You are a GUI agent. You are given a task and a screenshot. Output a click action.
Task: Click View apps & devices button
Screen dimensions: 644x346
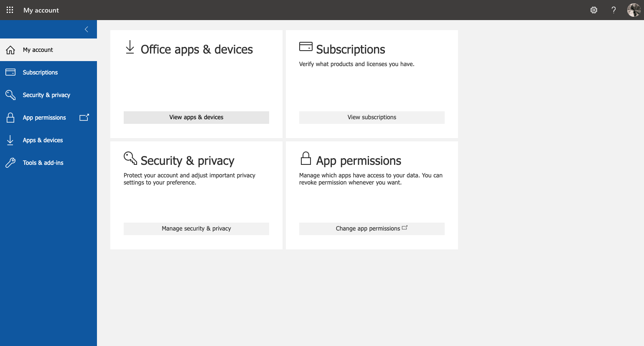click(x=196, y=118)
